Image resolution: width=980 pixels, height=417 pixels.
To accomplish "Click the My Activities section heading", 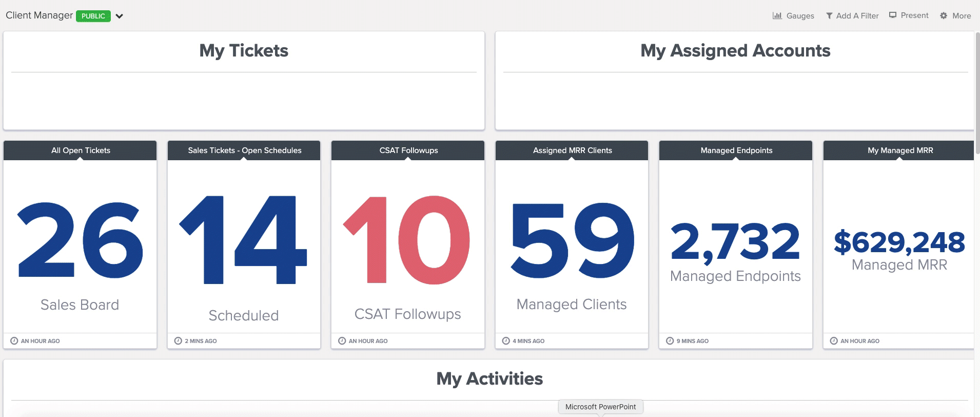I will pos(489,378).
